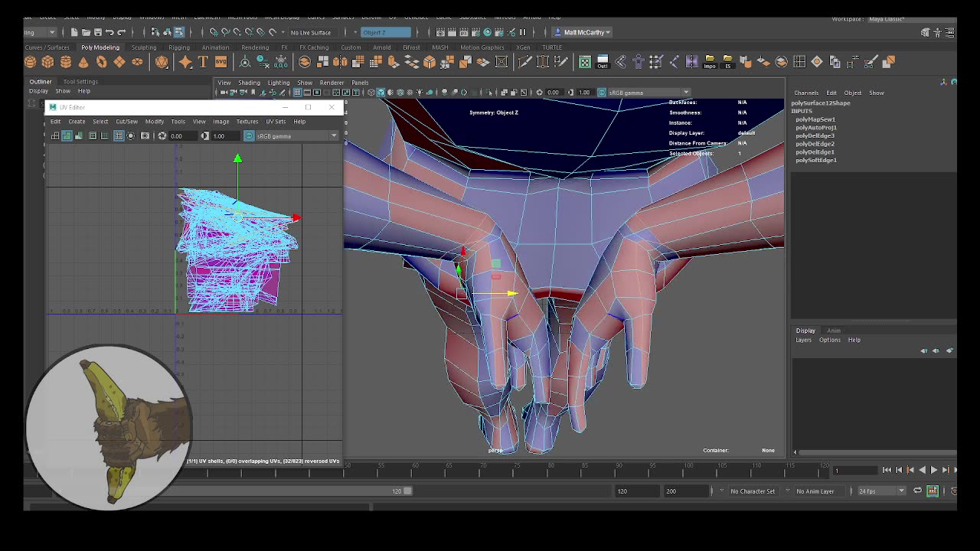Create a polygon disc from shelf

136,62
